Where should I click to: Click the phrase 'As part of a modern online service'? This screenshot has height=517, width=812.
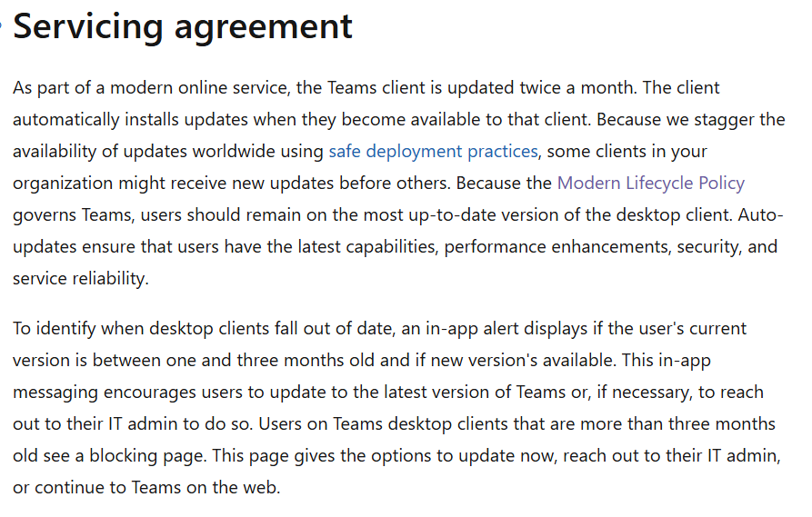coord(150,88)
